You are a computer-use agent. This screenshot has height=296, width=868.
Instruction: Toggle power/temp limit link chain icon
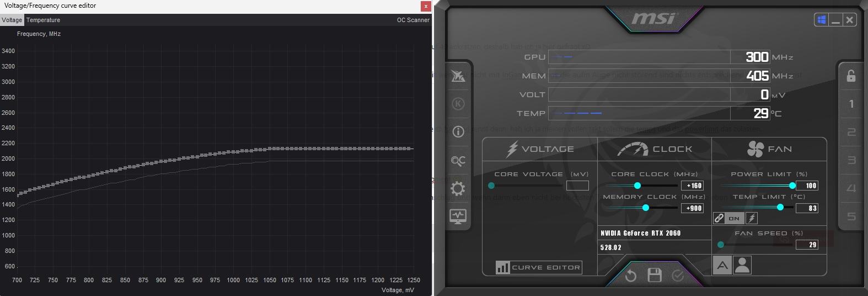pos(719,218)
